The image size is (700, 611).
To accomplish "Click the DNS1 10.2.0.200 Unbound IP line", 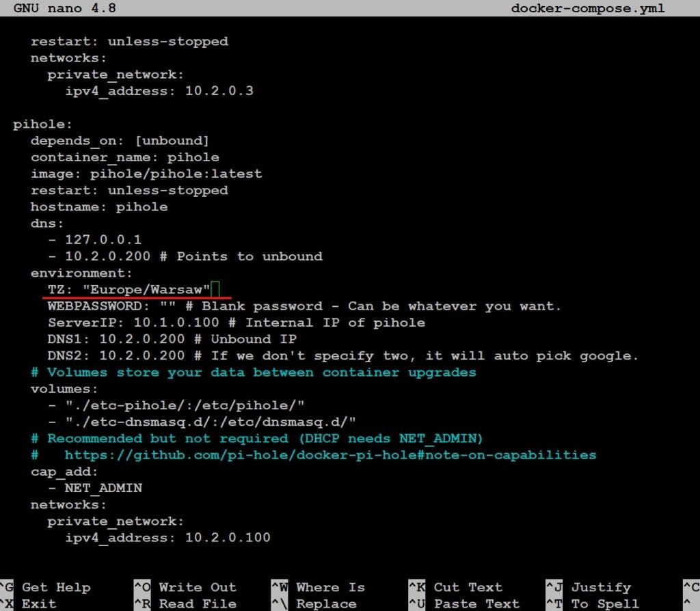I will click(x=172, y=339).
